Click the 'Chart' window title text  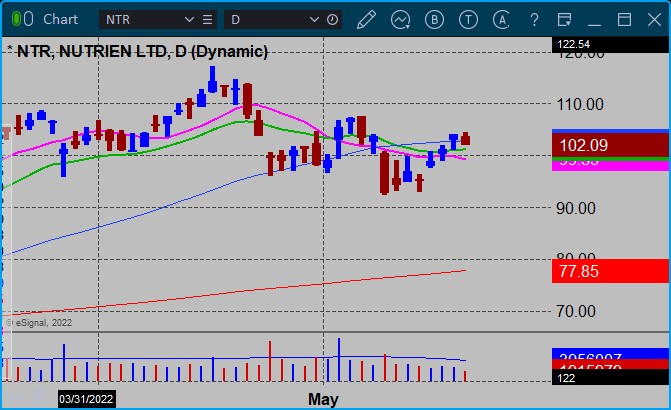(x=60, y=19)
